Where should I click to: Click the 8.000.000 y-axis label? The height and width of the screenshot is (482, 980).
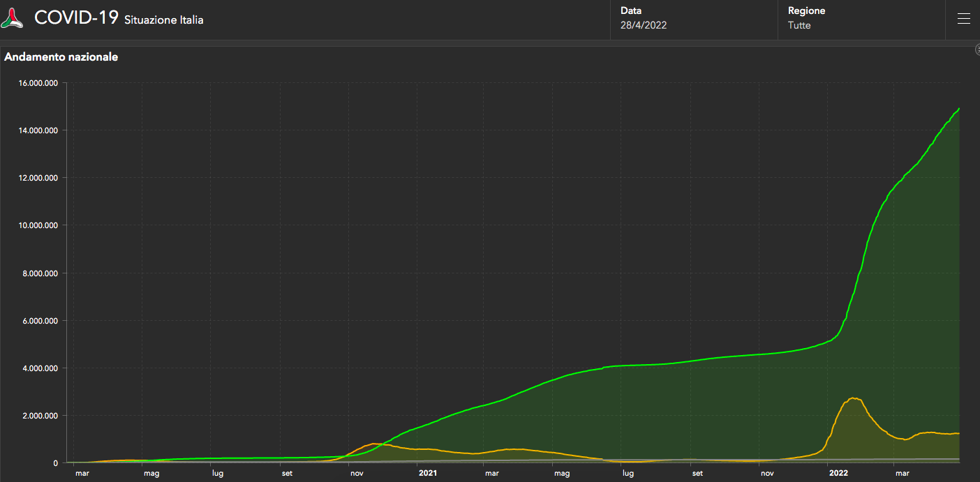click(41, 273)
